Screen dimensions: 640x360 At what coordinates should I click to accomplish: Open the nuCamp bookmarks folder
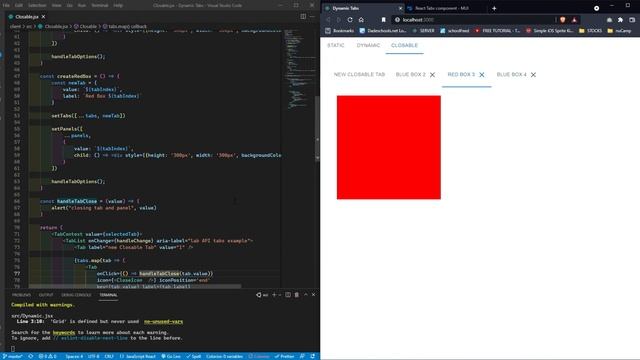[619, 31]
